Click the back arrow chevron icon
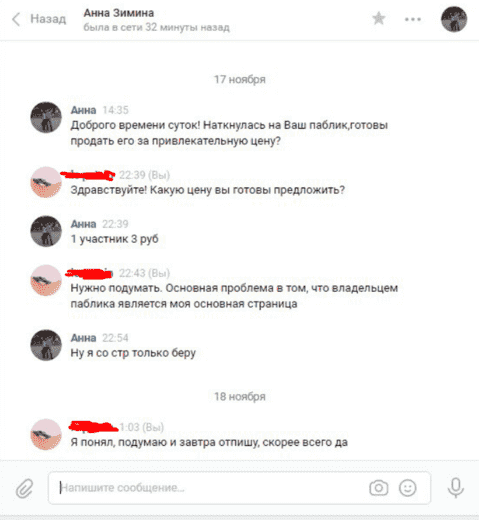479x520 pixels. click(x=16, y=19)
